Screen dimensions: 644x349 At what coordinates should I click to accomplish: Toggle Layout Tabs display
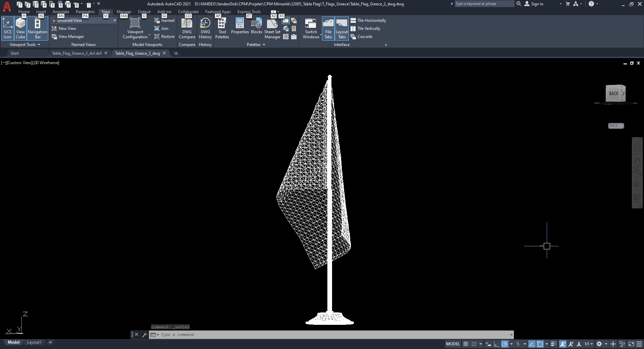(342, 29)
